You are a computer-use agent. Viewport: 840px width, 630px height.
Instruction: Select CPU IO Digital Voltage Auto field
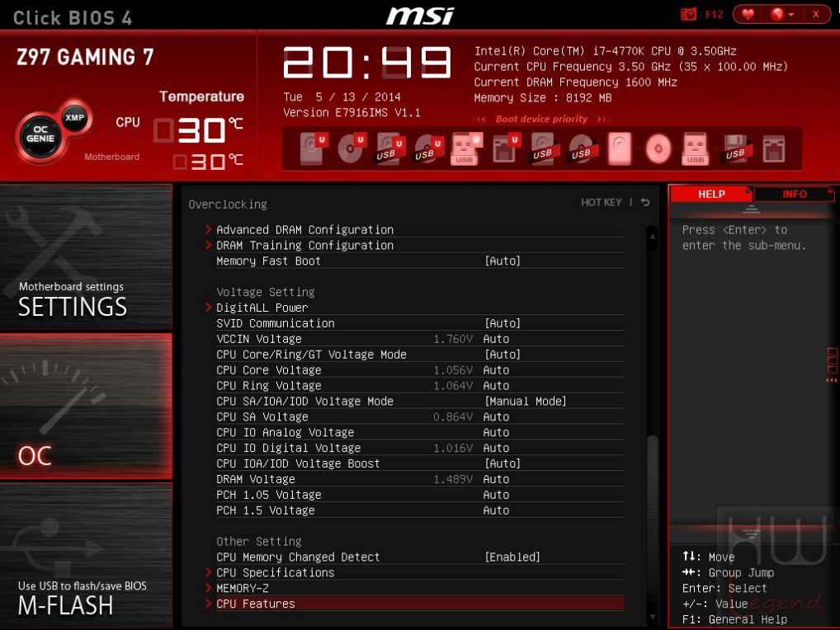click(496, 448)
